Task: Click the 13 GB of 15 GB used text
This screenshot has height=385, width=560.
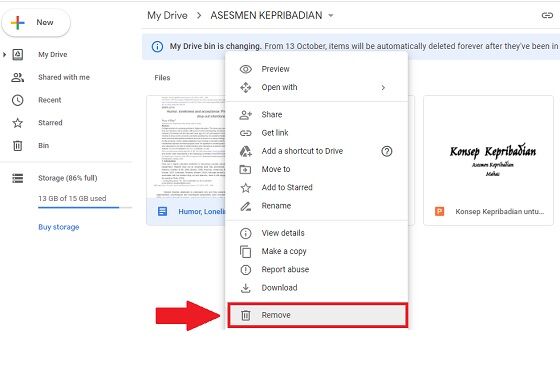Action: click(x=72, y=198)
